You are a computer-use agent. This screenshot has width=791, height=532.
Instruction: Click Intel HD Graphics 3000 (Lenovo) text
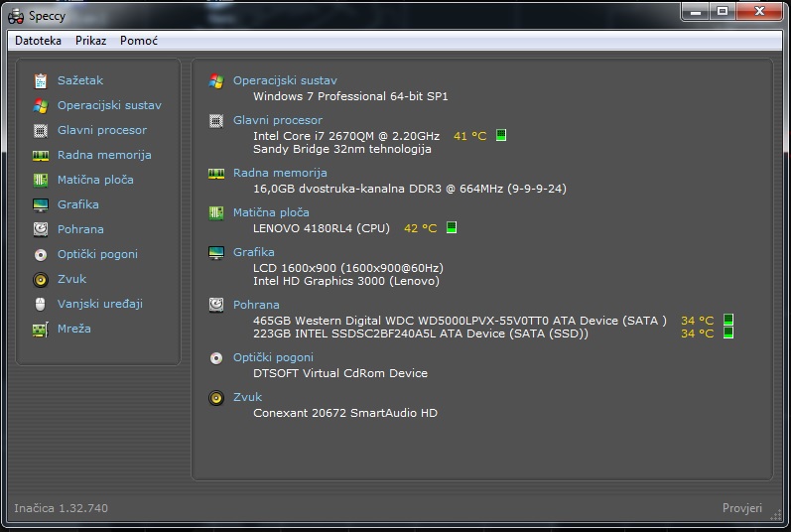tap(346, 280)
